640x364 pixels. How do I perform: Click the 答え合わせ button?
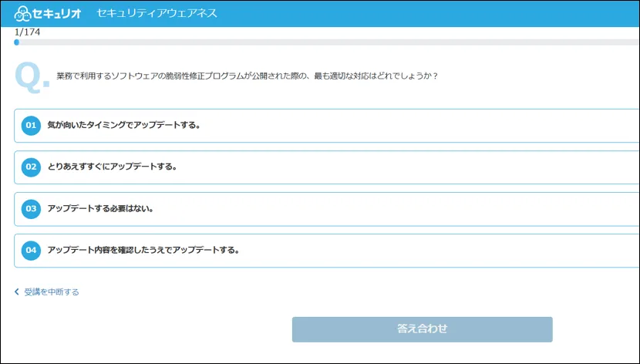422,329
